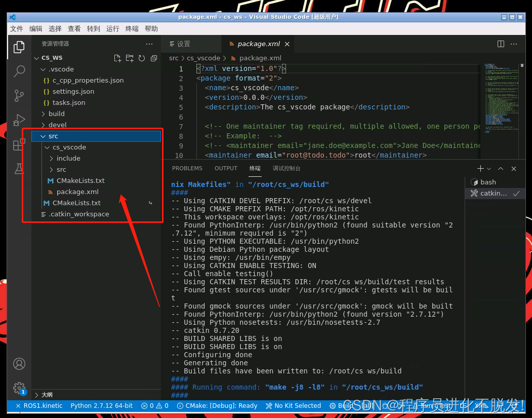Collapse all folders in explorer
The image size is (532, 418).
tap(154, 58)
